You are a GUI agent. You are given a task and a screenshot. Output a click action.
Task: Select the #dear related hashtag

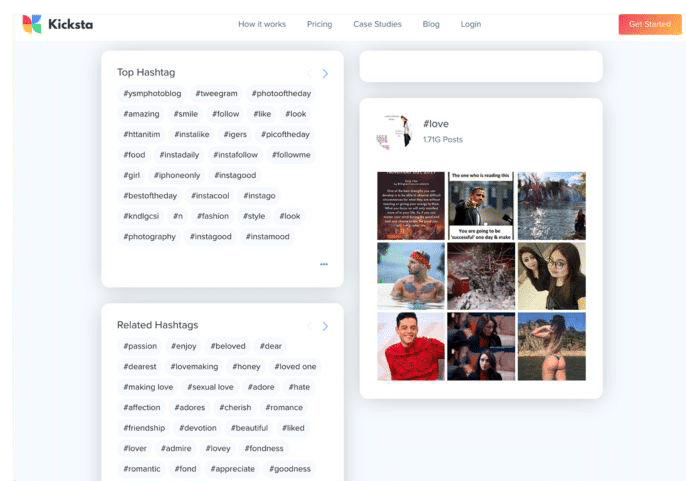click(x=271, y=346)
